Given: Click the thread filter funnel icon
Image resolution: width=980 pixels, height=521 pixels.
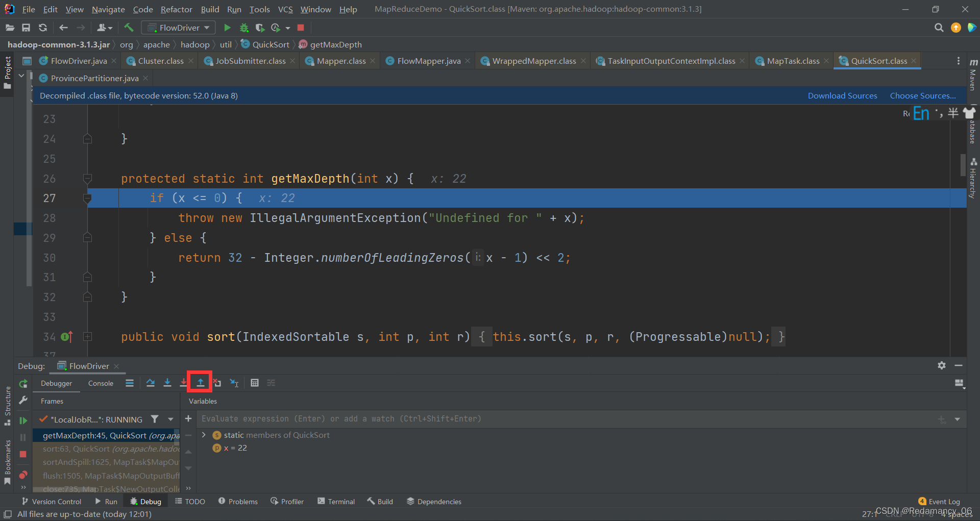Looking at the screenshot, I should pyautogui.click(x=155, y=419).
